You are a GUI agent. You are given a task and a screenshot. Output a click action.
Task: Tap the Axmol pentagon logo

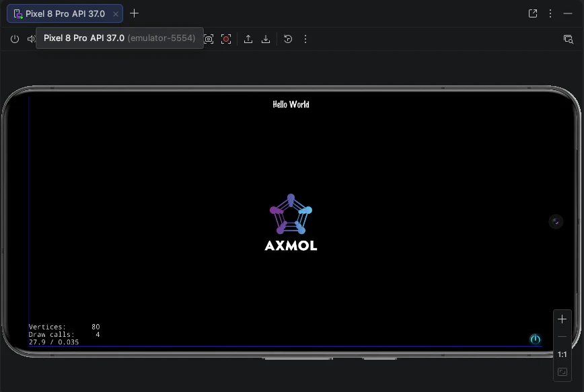click(x=291, y=214)
